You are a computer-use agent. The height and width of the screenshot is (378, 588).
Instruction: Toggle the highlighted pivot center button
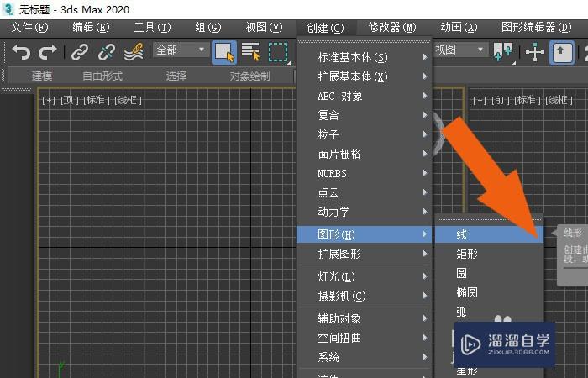click(562, 52)
